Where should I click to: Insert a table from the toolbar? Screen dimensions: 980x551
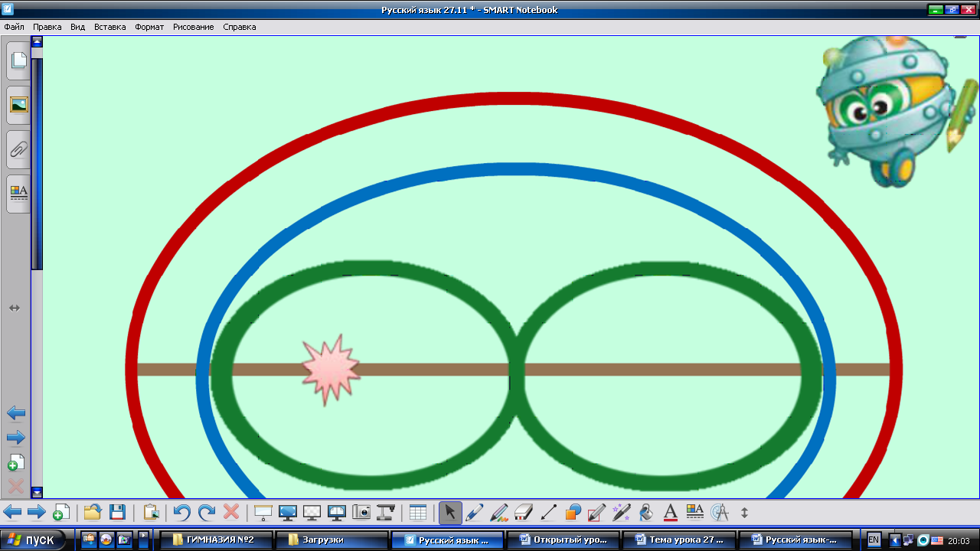click(417, 512)
